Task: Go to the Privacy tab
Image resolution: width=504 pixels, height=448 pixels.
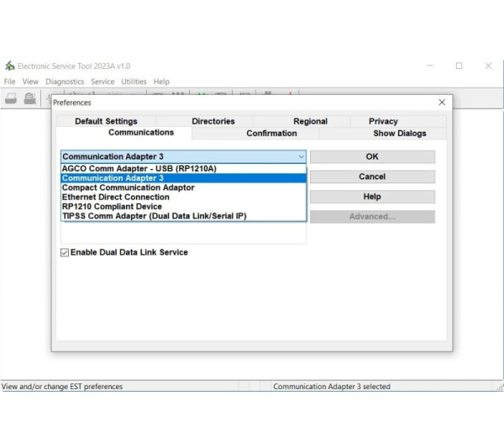Action: (383, 121)
